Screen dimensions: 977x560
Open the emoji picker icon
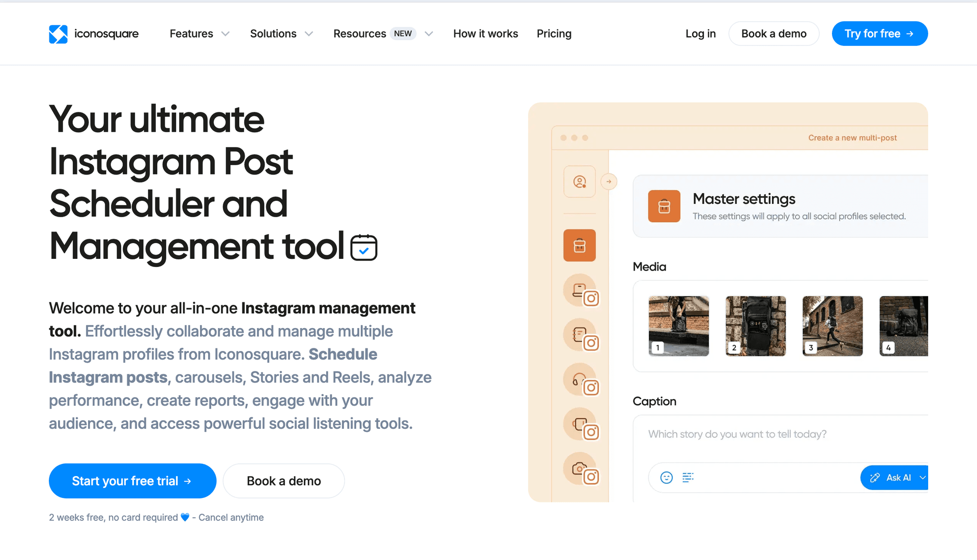(667, 478)
